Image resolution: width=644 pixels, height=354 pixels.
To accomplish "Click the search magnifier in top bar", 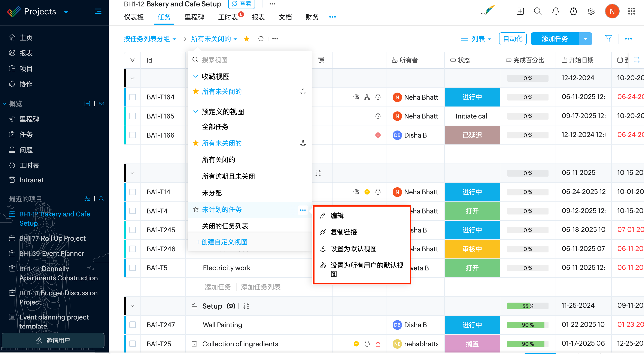I will [x=538, y=11].
